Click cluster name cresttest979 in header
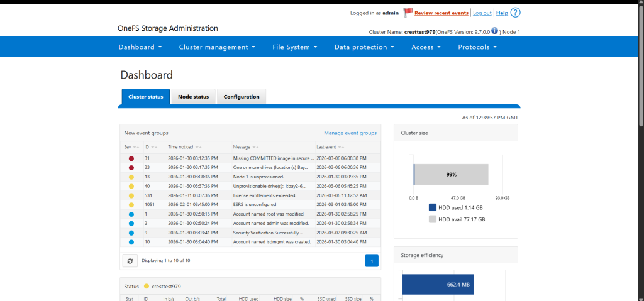Image resolution: width=644 pixels, height=301 pixels. pos(419,32)
